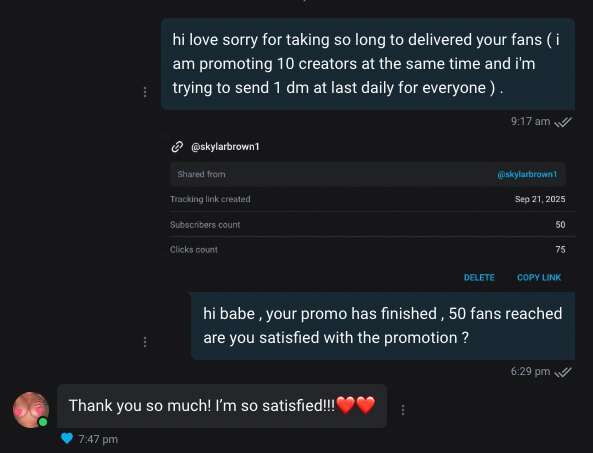Copy the tracking link

click(539, 278)
